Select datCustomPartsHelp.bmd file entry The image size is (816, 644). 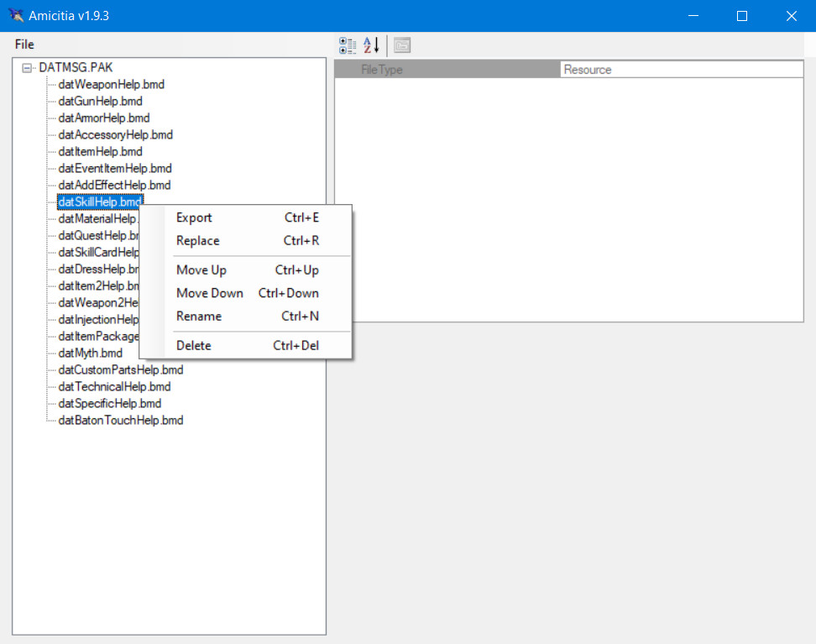tap(120, 370)
